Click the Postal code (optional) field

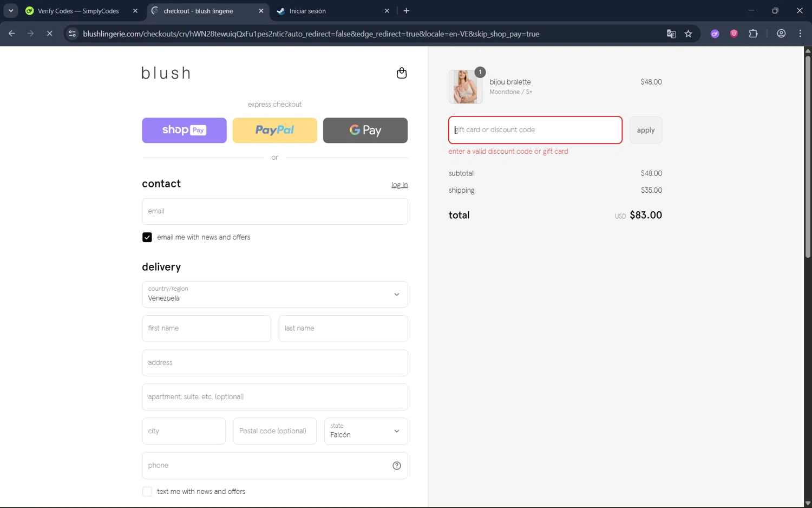click(274, 431)
